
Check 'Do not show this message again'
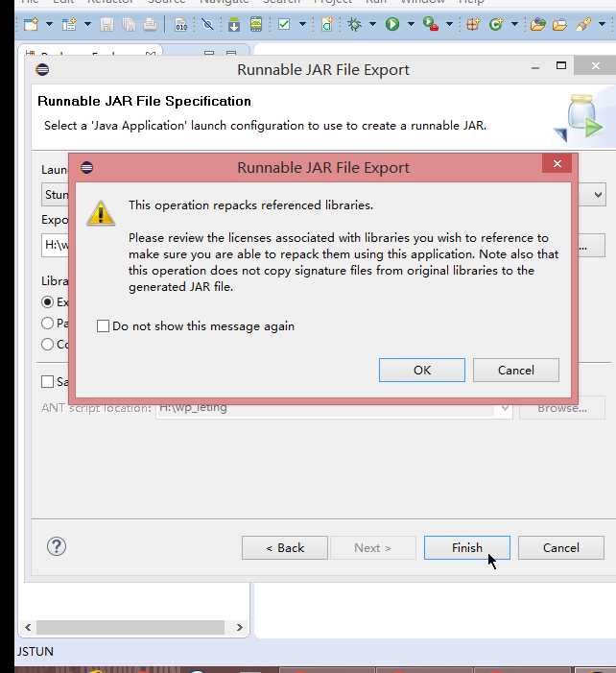[103, 326]
